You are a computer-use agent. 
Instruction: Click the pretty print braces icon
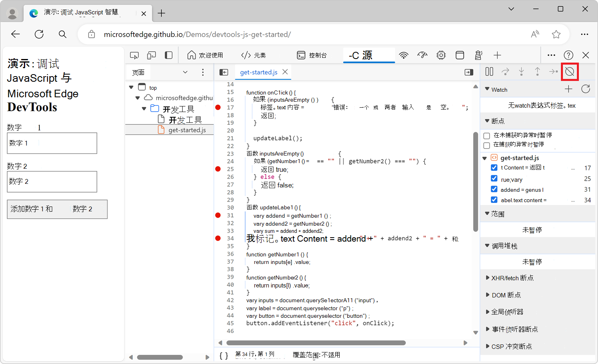(224, 355)
